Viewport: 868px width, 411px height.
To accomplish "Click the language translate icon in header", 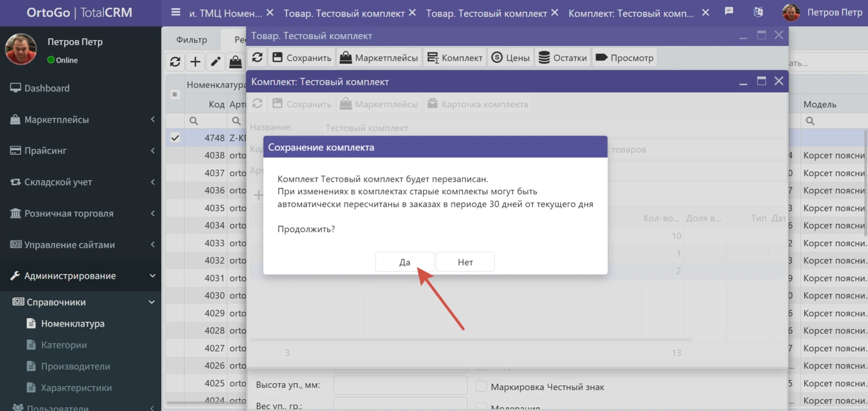I will 758,12.
